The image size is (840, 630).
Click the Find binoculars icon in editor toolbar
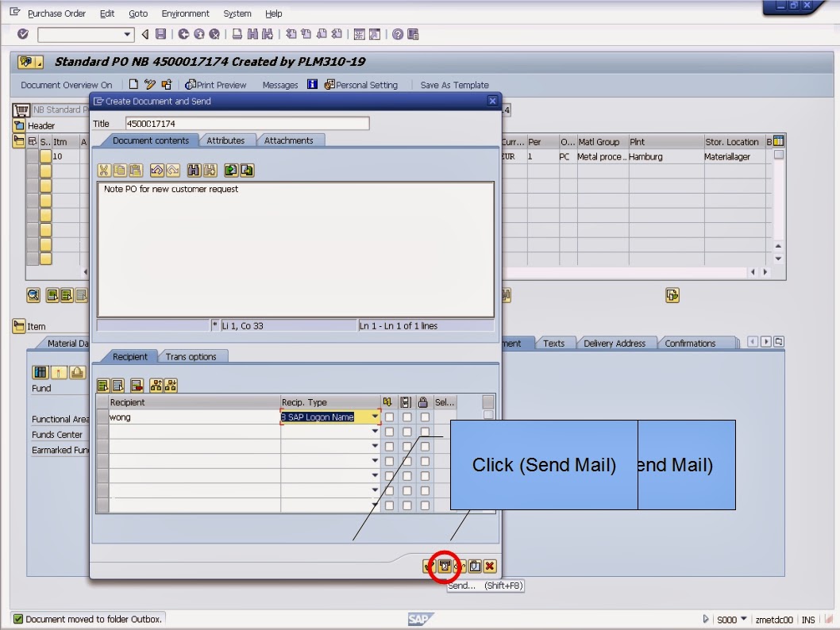click(x=194, y=171)
